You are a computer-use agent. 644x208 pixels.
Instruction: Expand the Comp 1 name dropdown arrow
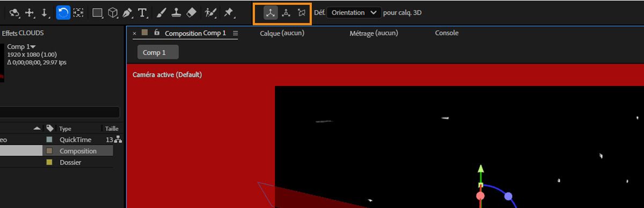tap(33, 47)
